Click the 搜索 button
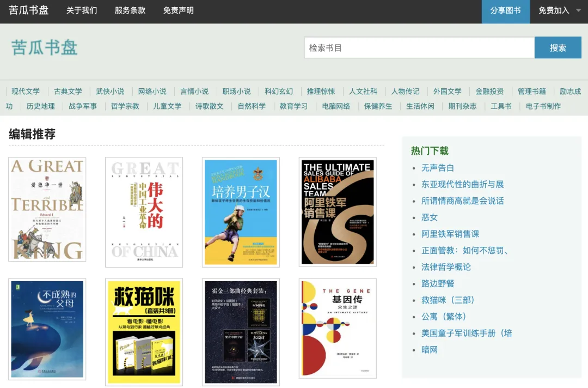The width and height of the screenshot is (588, 388). (x=558, y=47)
